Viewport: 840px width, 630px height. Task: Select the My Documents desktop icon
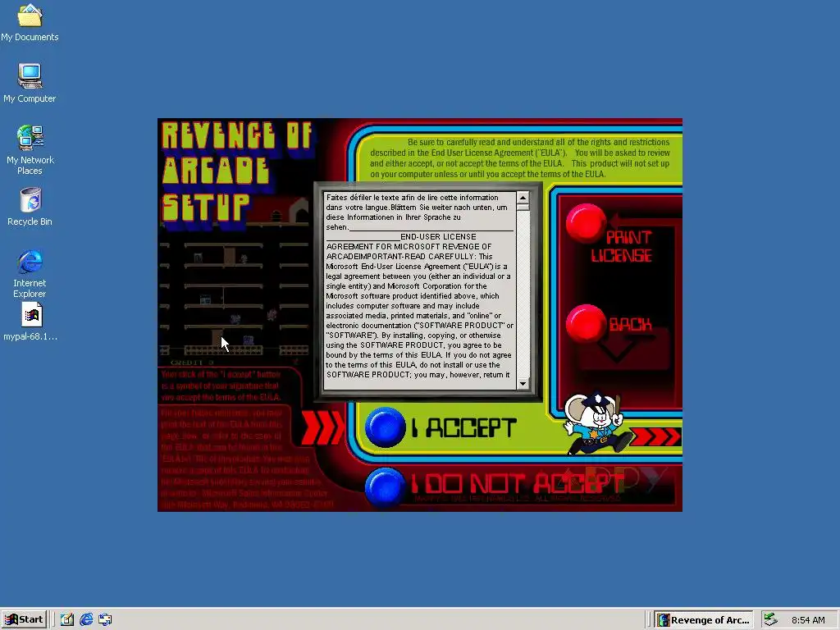click(x=30, y=24)
